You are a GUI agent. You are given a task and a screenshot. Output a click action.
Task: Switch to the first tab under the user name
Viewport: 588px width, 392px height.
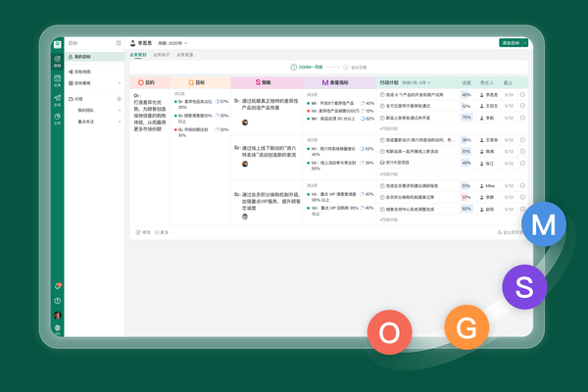point(138,55)
